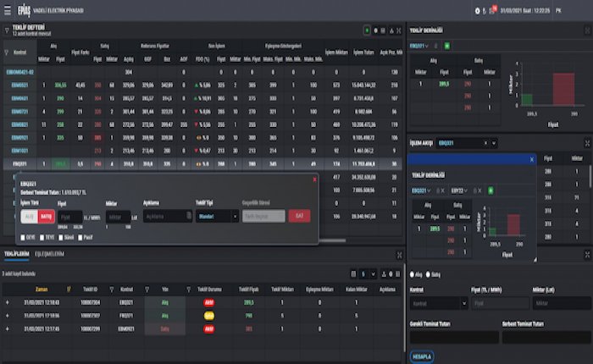Close the EBQ321 order entry popup
This screenshot has width=593, height=364.
(314, 179)
